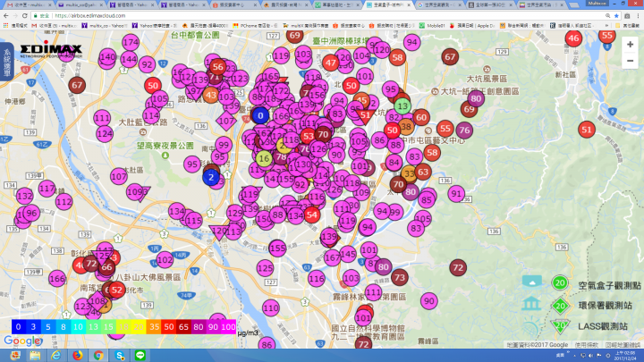Select the 140 station marker
This screenshot has width=644, height=362.
click(107, 57)
